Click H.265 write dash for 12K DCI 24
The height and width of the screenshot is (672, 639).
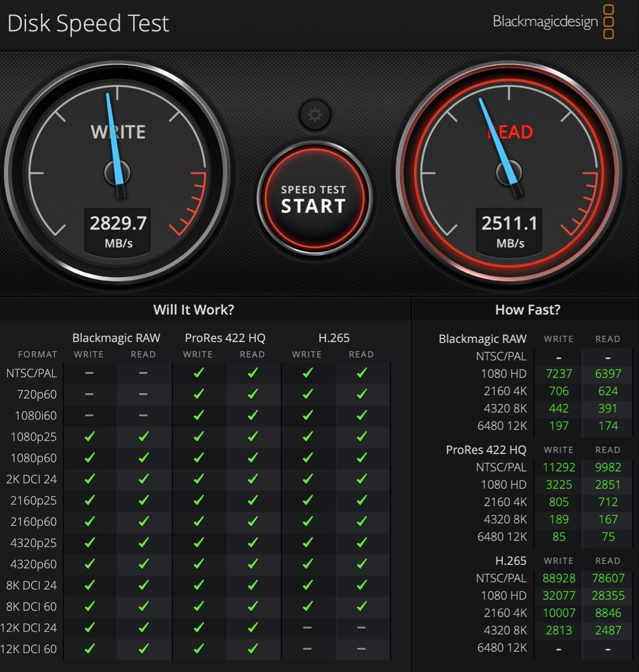(307, 628)
